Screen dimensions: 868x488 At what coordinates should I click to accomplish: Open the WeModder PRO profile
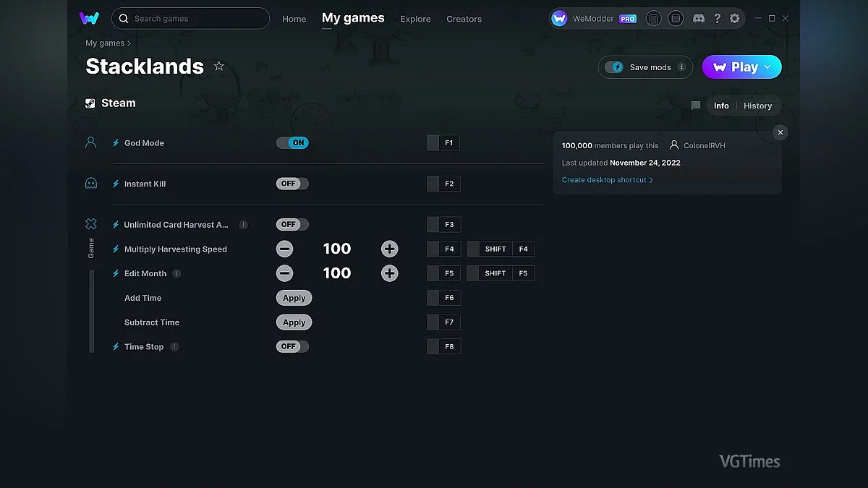coord(594,19)
